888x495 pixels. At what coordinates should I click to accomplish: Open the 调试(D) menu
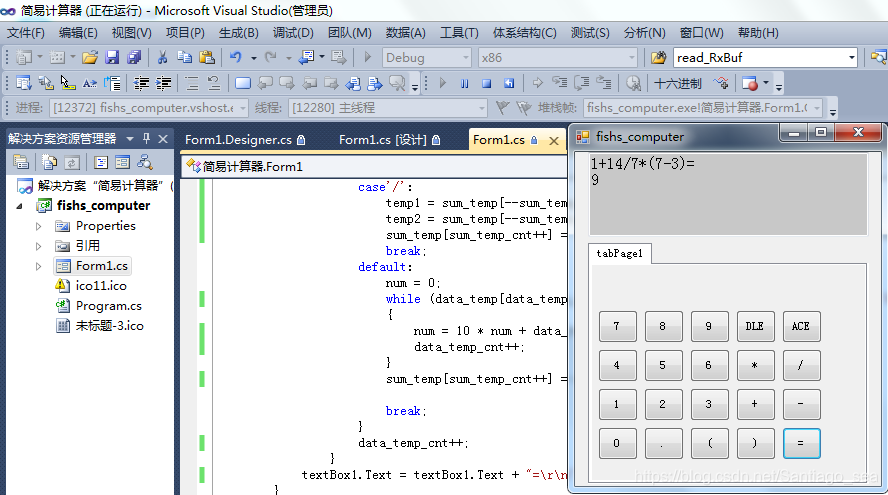(x=293, y=33)
